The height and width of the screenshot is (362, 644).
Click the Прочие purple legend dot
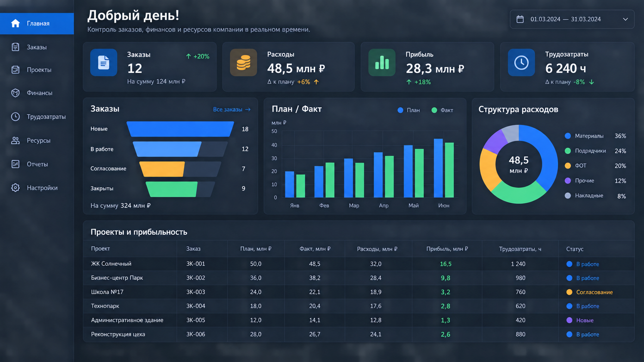click(568, 181)
